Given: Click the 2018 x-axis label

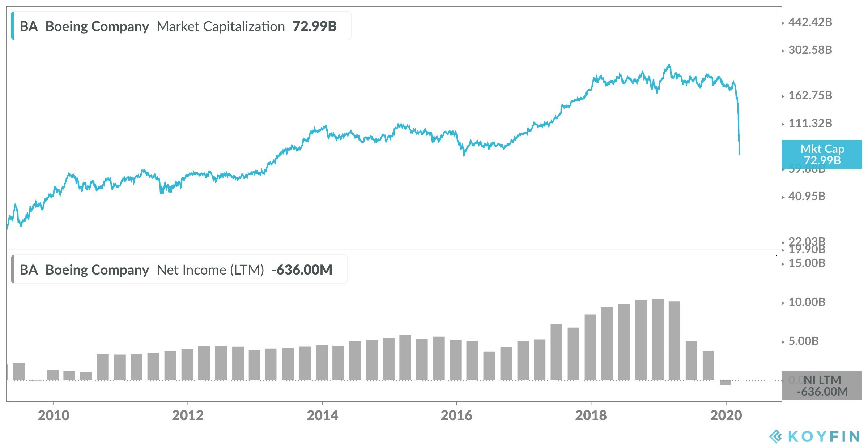Looking at the screenshot, I should coord(591,415).
